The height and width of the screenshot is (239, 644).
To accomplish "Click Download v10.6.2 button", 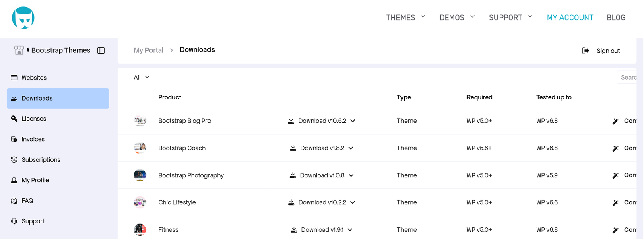I will (x=322, y=121).
